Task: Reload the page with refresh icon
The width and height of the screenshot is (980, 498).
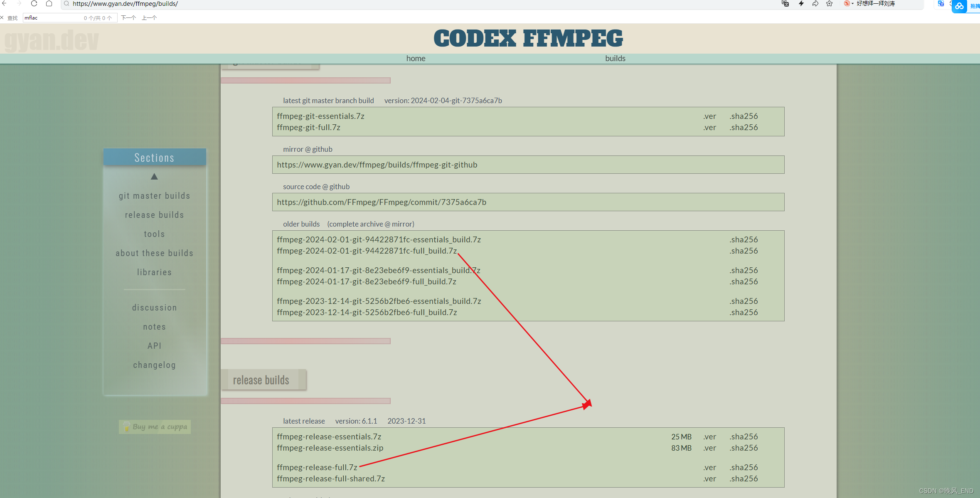Action: coord(34,3)
